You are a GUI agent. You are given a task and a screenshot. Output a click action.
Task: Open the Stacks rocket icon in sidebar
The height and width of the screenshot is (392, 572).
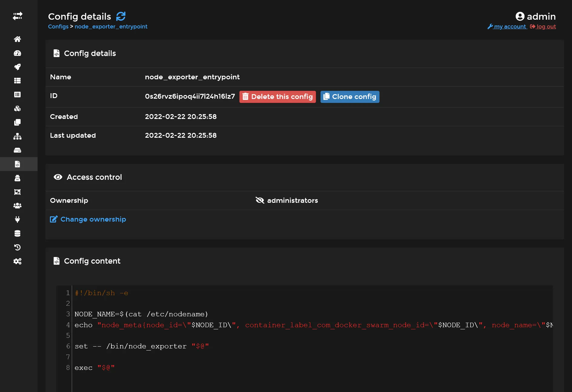click(x=18, y=67)
